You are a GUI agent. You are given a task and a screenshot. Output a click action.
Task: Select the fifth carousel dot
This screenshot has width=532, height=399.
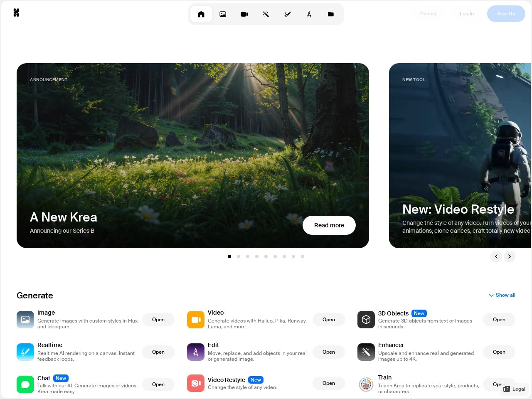click(x=266, y=256)
